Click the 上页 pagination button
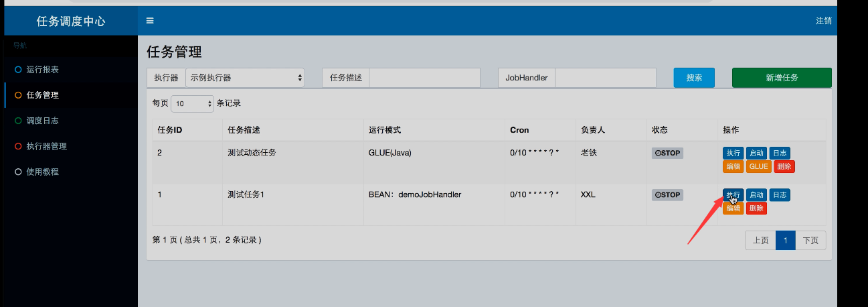The height and width of the screenshot is (307, 868). click(x=760, y=241)
